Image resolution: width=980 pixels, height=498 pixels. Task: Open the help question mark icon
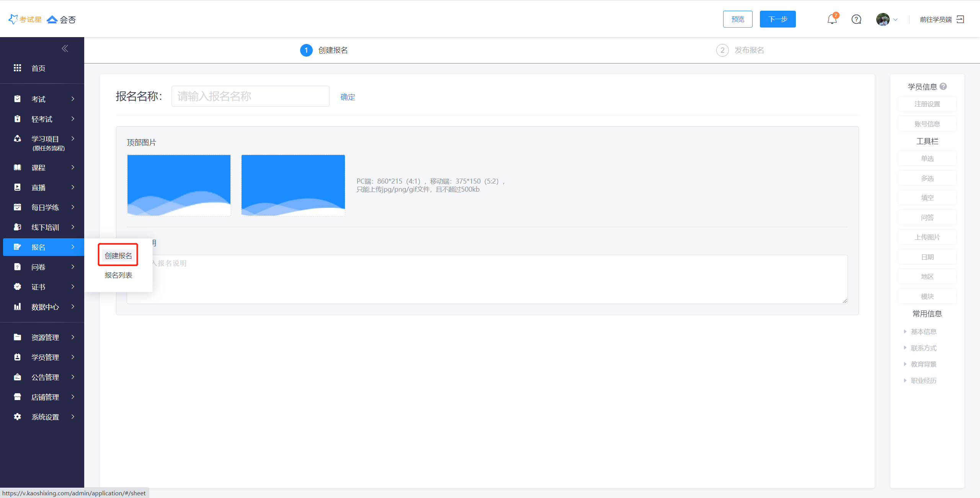click(856, 19)
